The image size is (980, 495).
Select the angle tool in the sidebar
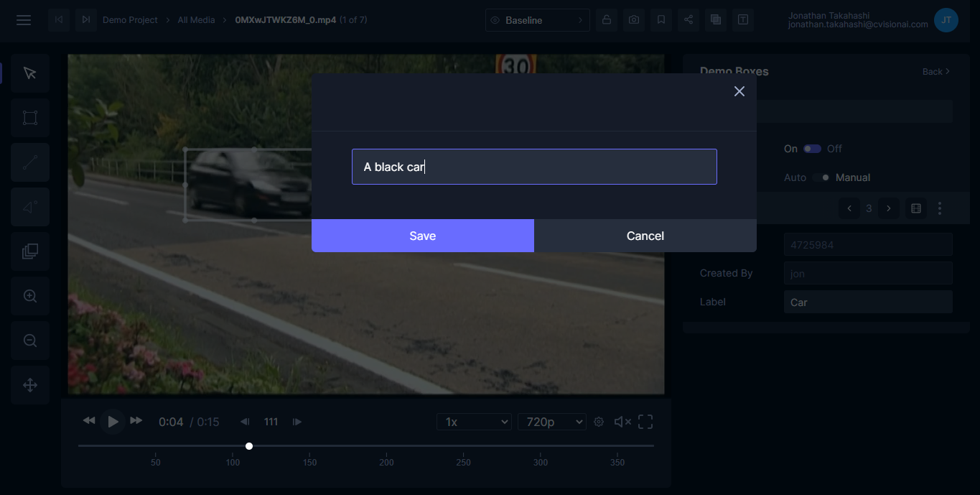30,207
